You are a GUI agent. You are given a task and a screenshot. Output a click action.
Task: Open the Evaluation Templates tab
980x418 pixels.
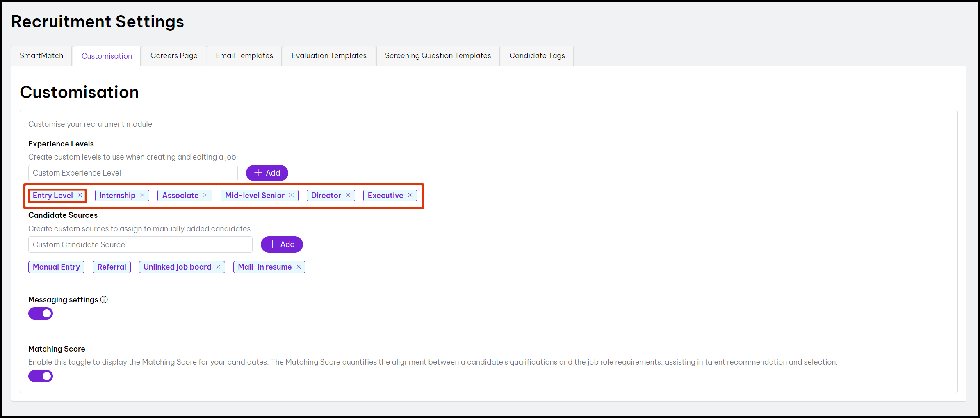[x=329, y=56]
